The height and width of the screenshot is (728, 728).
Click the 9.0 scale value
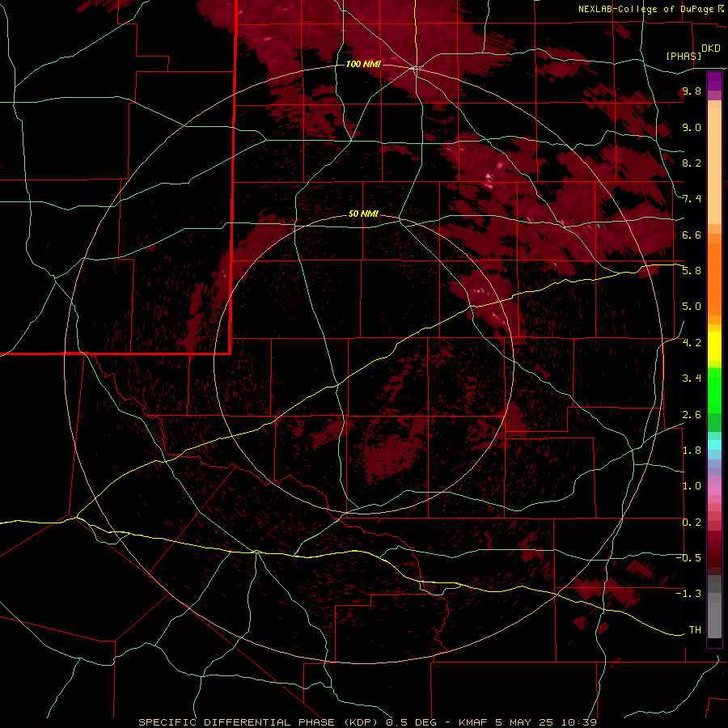[692, 127]
